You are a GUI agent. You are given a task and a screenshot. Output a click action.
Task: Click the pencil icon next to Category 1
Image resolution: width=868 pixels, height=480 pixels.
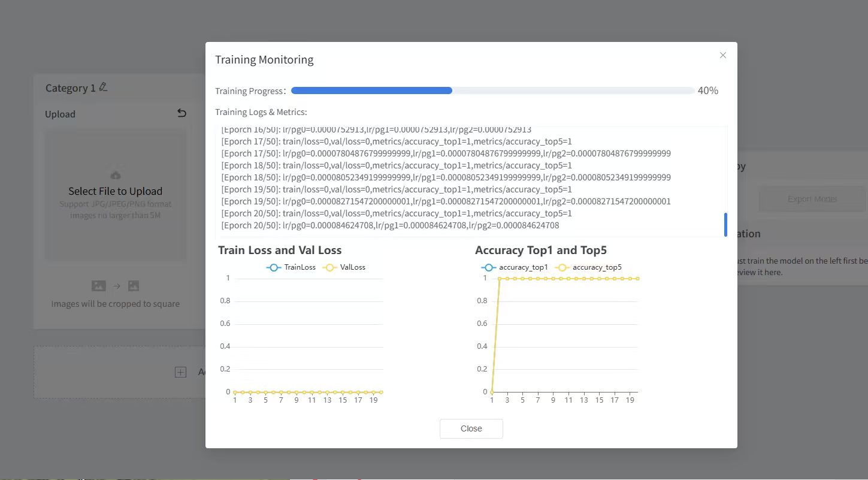[x=103, y=87]
